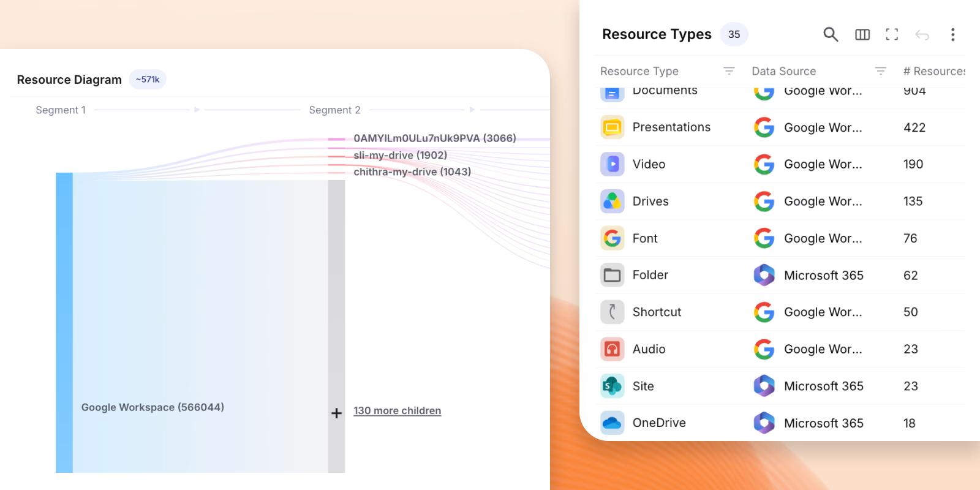This screenshot has width=980, height=490.
Task: Select the Site row label
Action: (x=643, y=386)
